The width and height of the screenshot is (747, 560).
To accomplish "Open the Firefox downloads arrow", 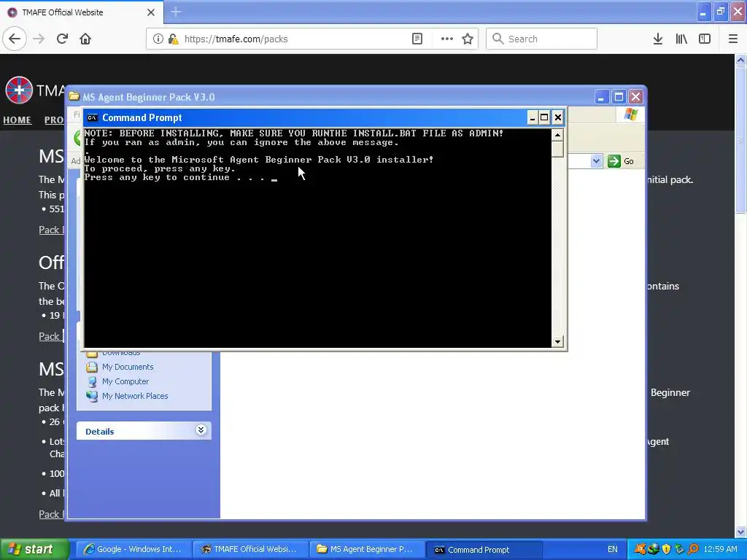I will [658, 39].
